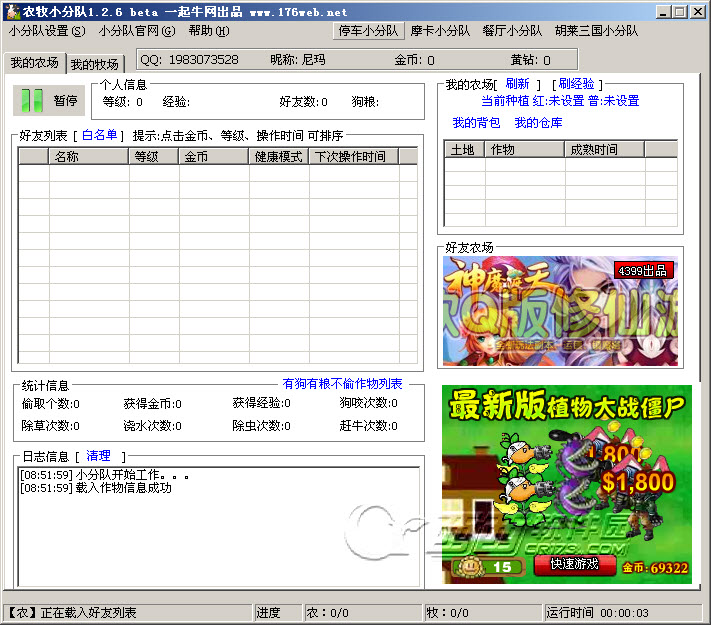The height and width of the screenshot is (625, 711).
Task: Open 胡莱三国小分队 from the toolbar
Action: click(x=597, y=31)
